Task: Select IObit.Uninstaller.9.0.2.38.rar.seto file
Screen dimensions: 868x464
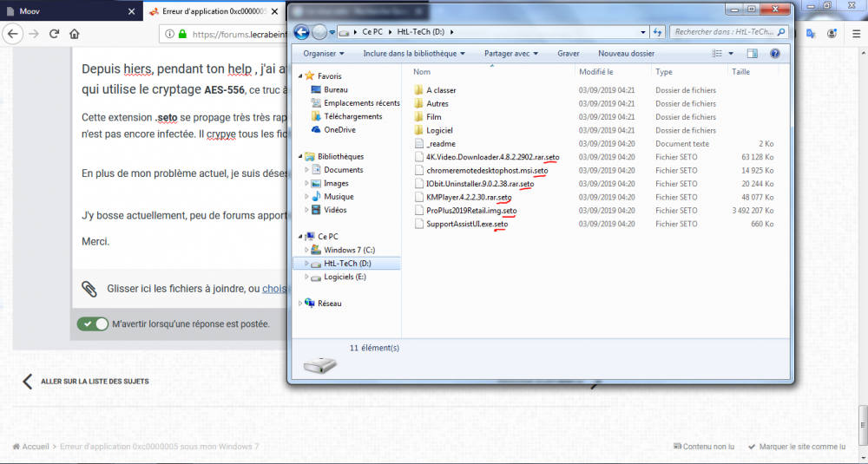Action: (x=480, y=184)
